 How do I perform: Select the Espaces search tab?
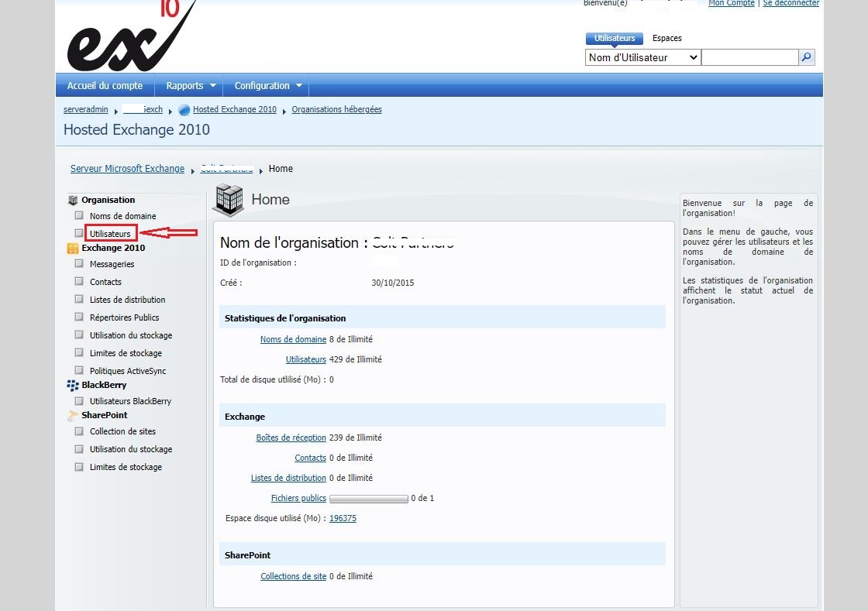coord(667,38)
